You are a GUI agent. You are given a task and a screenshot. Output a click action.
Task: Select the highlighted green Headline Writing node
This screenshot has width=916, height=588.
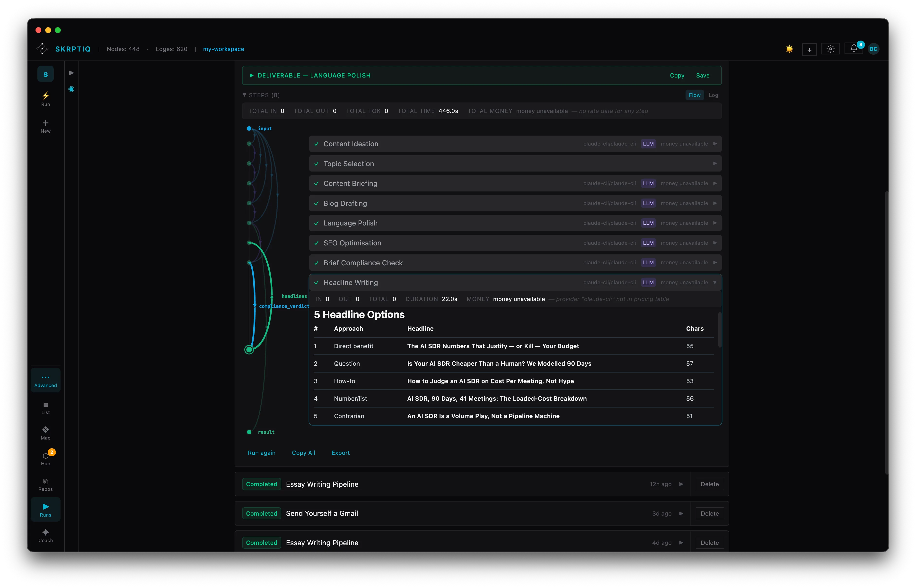coord(249,349)
